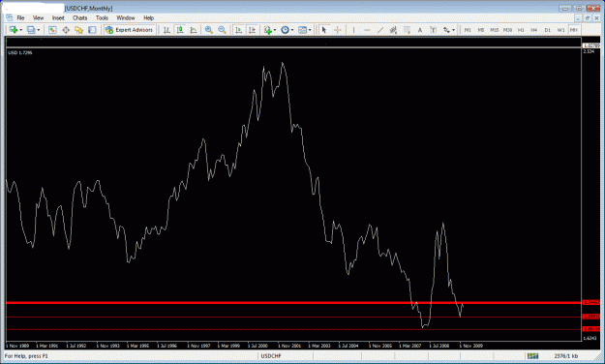This screenshot has width=605, height=364.
Task: Open the View menu
Action: pyautogui.click(x=38, y=17)
